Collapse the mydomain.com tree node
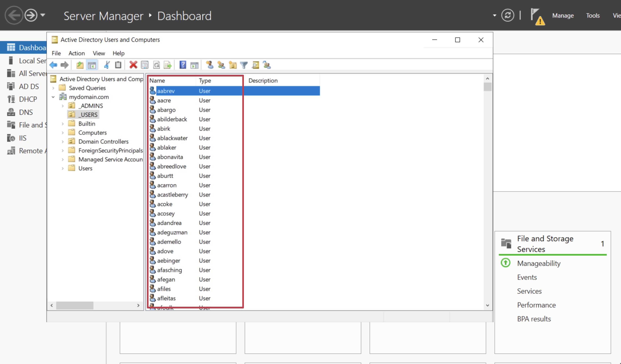The height and width of the screenshot is (364, 621). tap(53, 97)
